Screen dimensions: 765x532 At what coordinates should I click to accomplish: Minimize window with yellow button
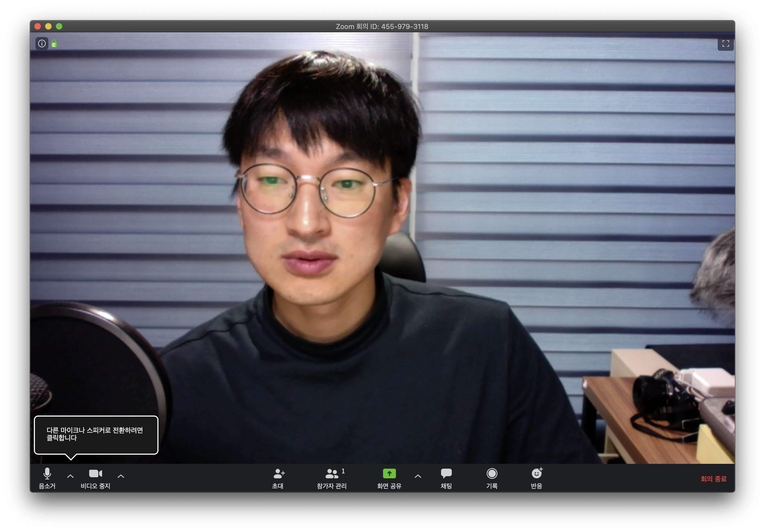click(48, 26)
